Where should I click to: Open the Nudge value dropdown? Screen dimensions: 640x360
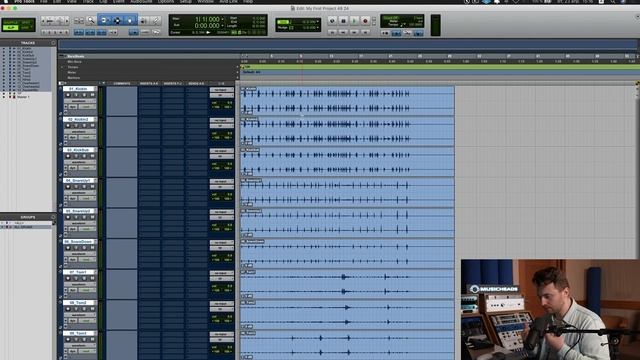[x=318, y=27]
